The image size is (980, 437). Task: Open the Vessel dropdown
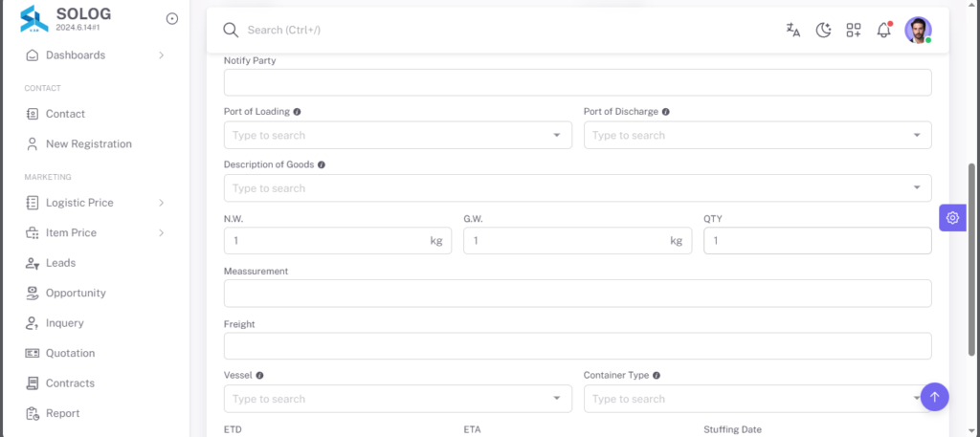[397, 399]
